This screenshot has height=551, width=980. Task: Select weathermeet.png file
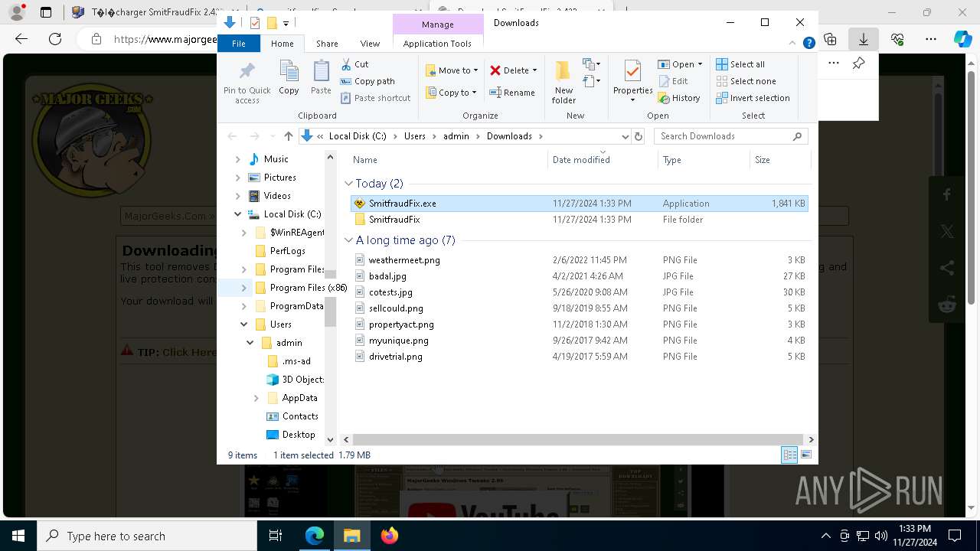[579, 260]
